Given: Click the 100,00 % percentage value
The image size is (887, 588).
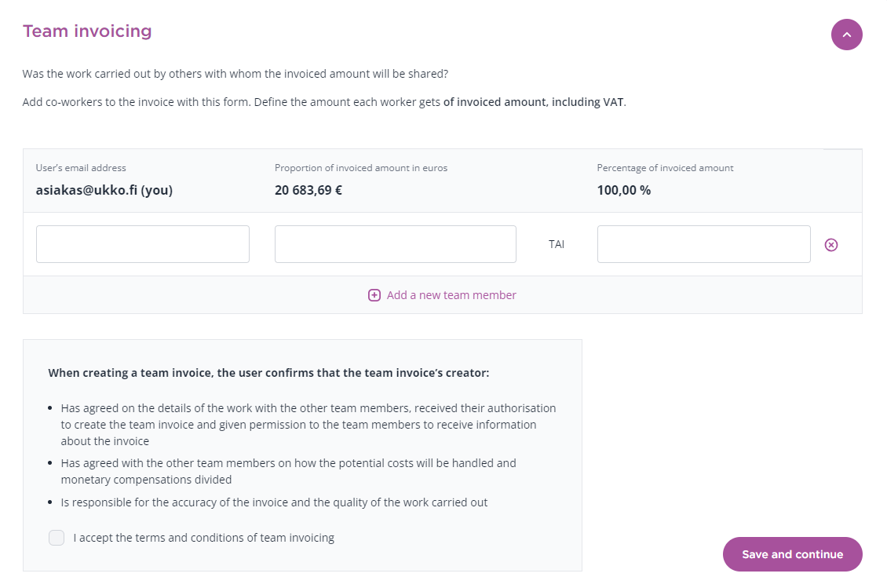Looking at the screenshot, I should pos(624,190).
